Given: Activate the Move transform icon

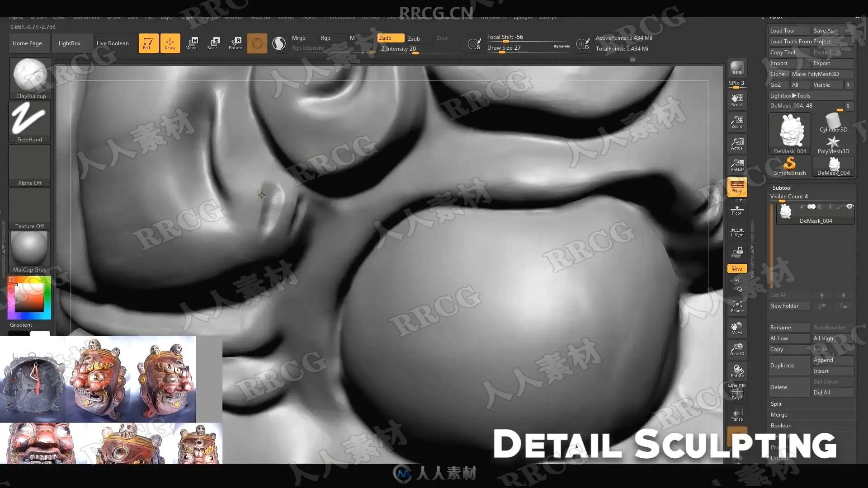Looking at the screenshot, I should [x=191, y=43].
